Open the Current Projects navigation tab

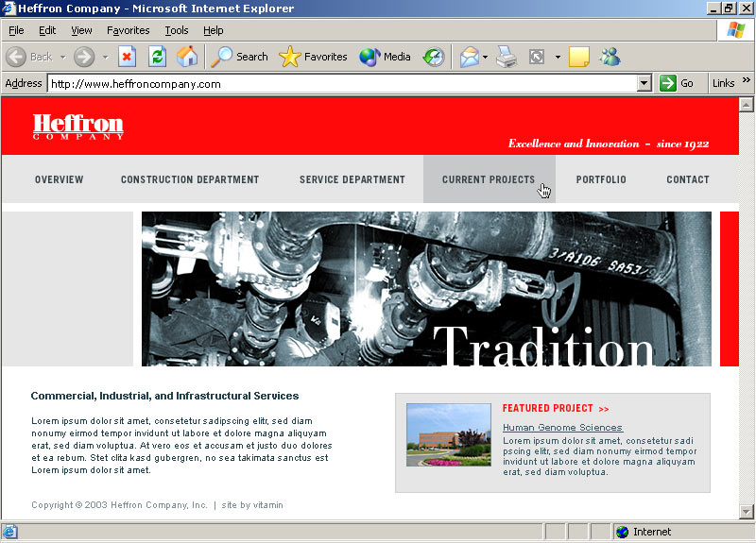click(488, 179)
